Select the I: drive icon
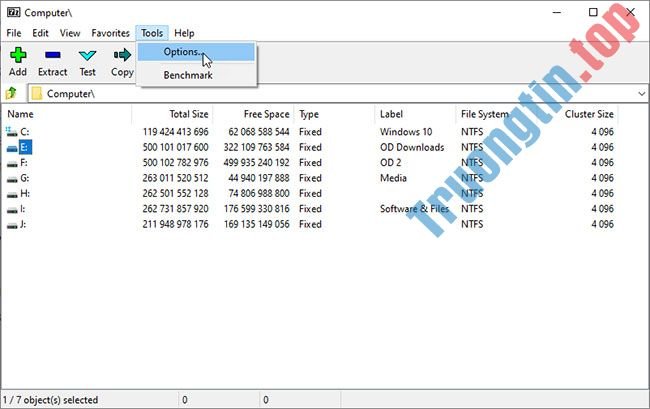Viewport: 650px width, 409px height. click(x=12, y=209)
